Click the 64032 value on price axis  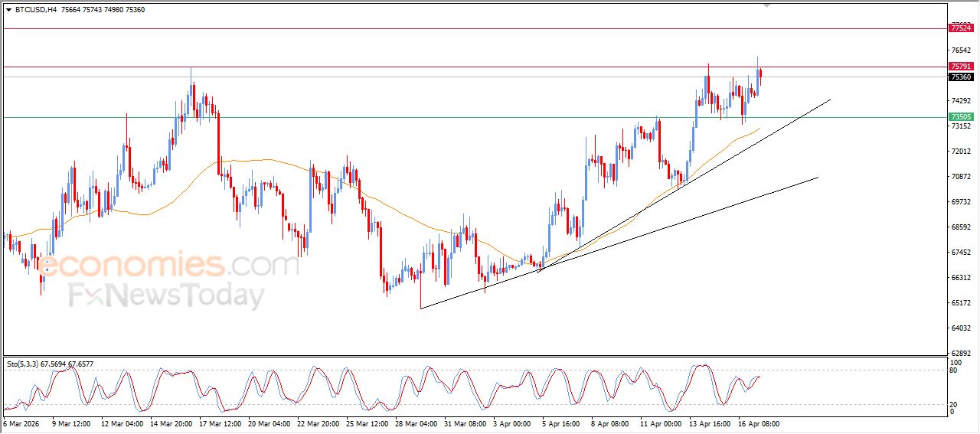click(x=960, y=328)
